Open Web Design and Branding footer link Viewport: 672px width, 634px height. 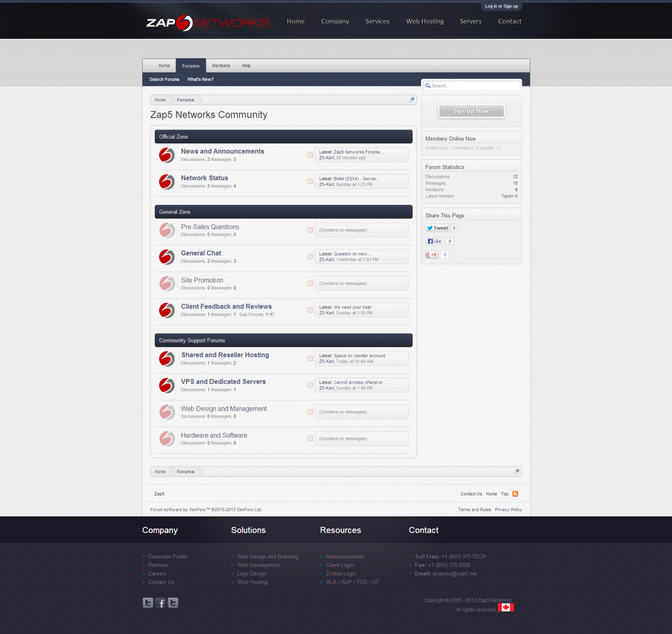click(268, 557)
